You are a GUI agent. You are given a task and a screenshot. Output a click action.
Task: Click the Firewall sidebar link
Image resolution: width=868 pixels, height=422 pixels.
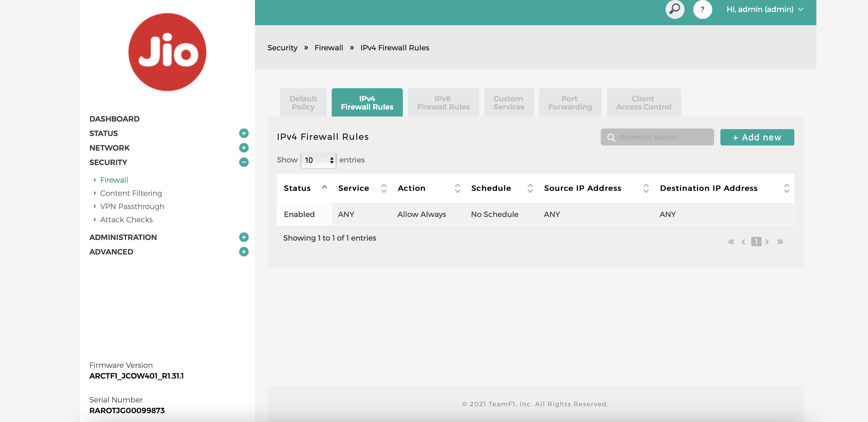point(114,180)
